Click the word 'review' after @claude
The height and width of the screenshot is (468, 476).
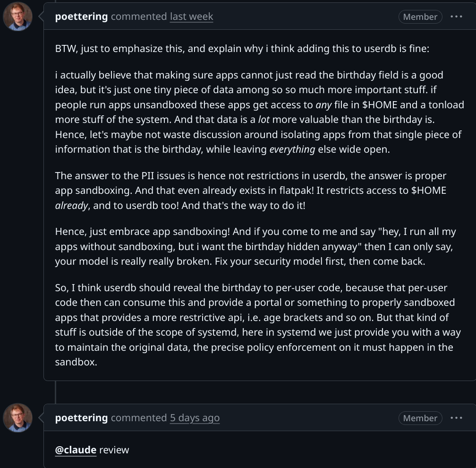point(114,450)
